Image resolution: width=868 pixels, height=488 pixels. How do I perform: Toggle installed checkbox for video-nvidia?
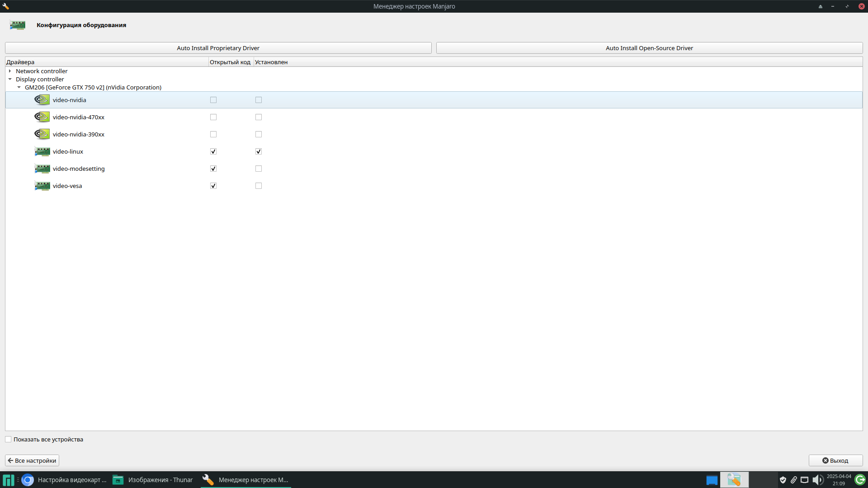[259, 100]
